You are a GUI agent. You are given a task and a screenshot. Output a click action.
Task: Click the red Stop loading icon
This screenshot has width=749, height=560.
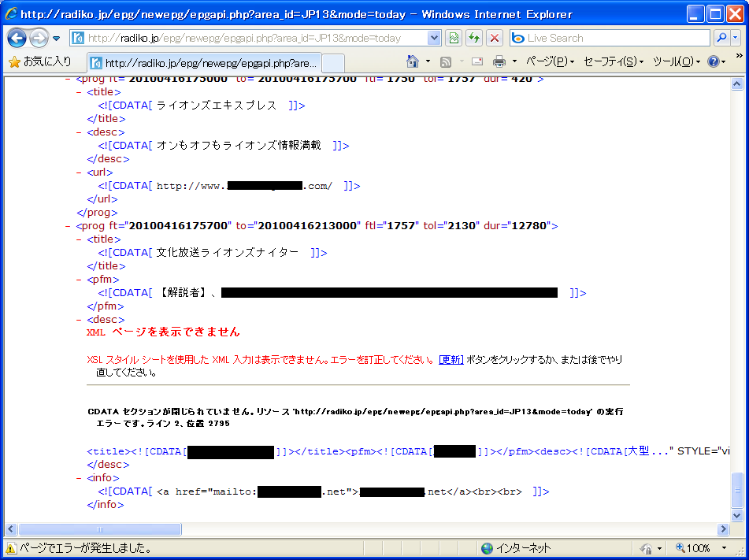click(x=495, y=38)
